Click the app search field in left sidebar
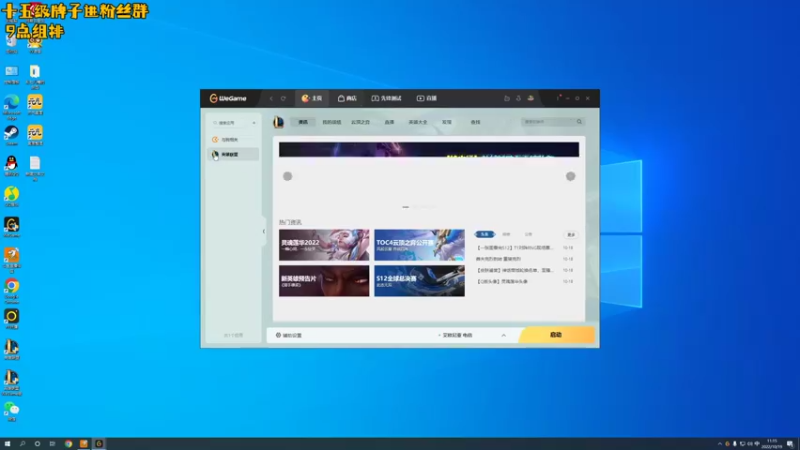Viewport: 800px width, 450px height. click(x=230, y=123)
